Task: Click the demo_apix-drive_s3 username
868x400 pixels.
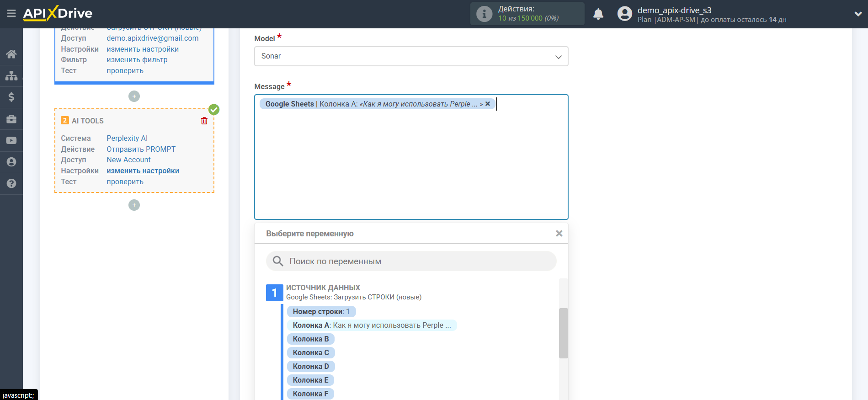Action: [x=675, y=10]
